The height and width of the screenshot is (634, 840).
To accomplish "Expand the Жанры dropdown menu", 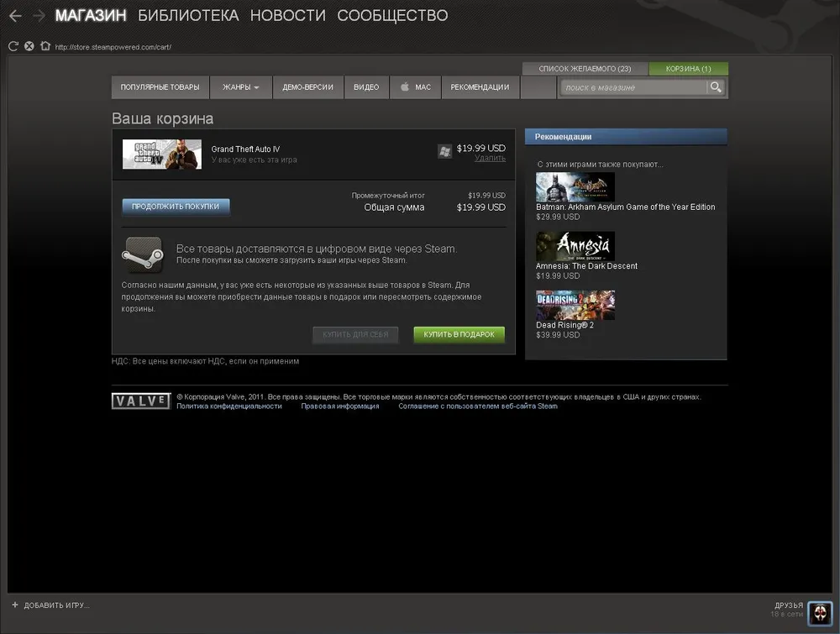I will tap(240, 87).
